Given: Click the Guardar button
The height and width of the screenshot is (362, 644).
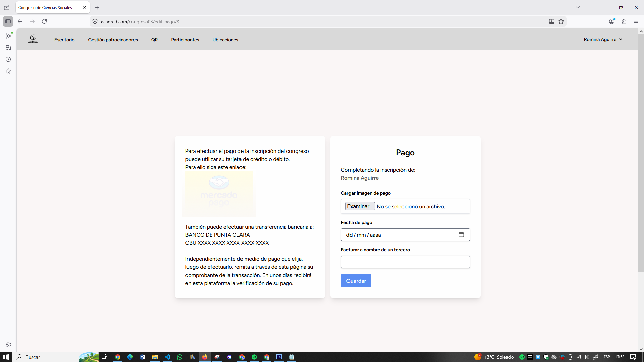Looking at the screenshot, I should click(356, 281).
